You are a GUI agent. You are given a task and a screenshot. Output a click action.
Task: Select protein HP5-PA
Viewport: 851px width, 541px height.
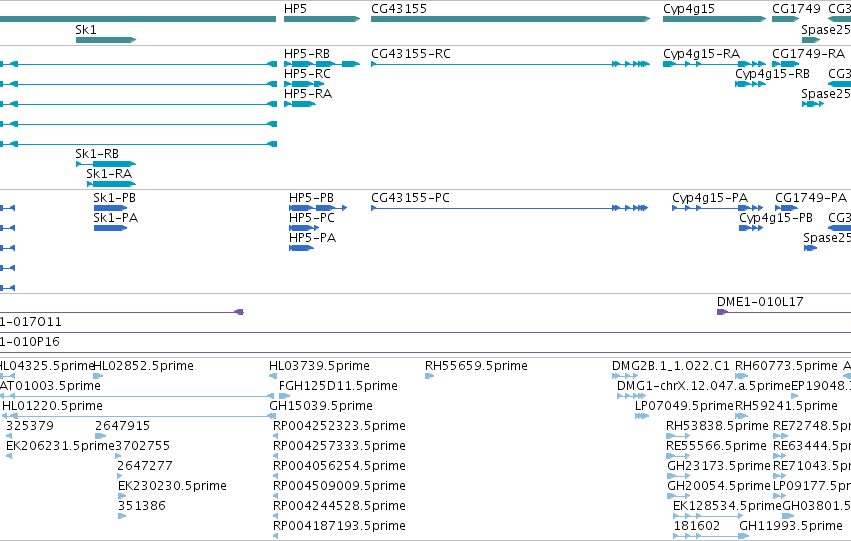(x=301, y=248)
